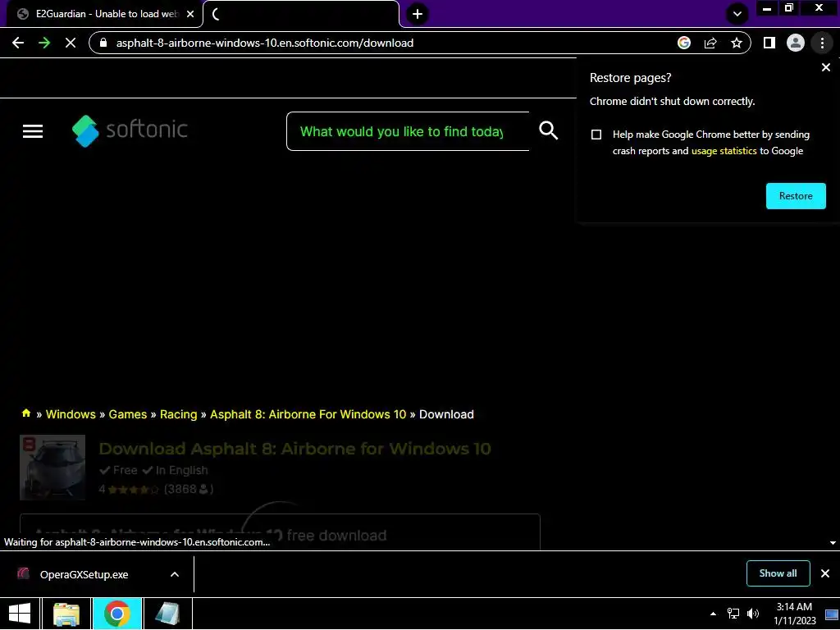Click the Softonic search field

pos(408,131)
